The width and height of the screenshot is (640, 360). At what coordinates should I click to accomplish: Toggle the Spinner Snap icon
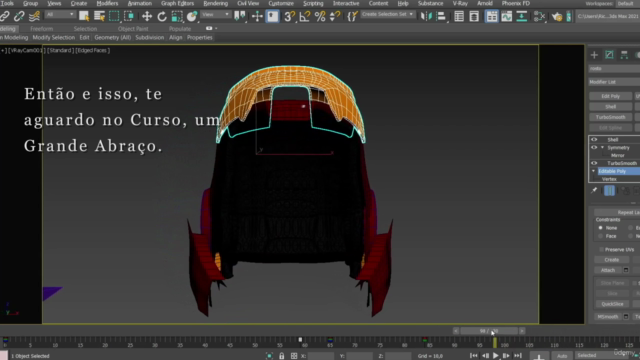(x=335, y=16)
